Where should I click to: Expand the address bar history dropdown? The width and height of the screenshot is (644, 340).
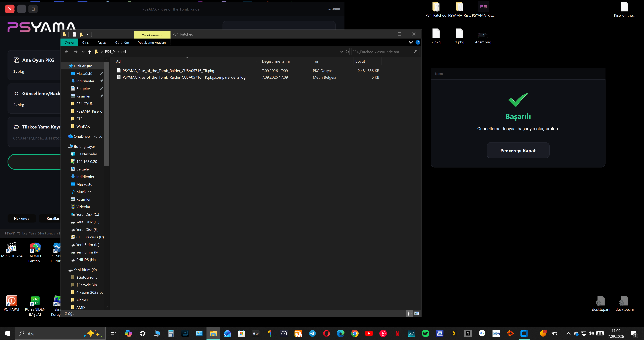[341, 52]
